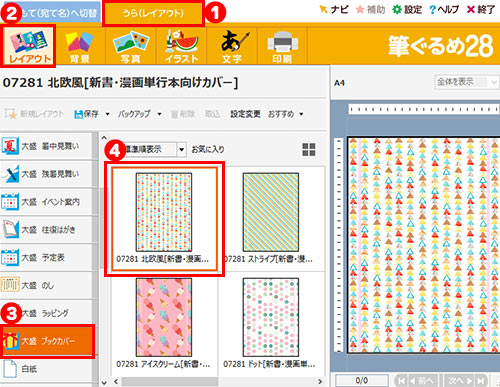Open the 写真 (Photo) tool
Viewport: 500px width, 387px height.
(x=130, y=46)
